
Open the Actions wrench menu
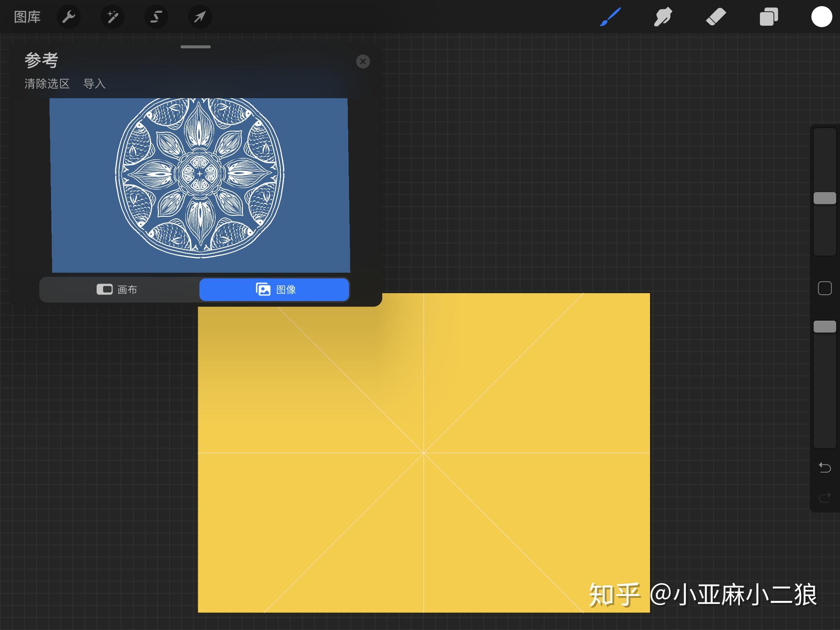69,17
